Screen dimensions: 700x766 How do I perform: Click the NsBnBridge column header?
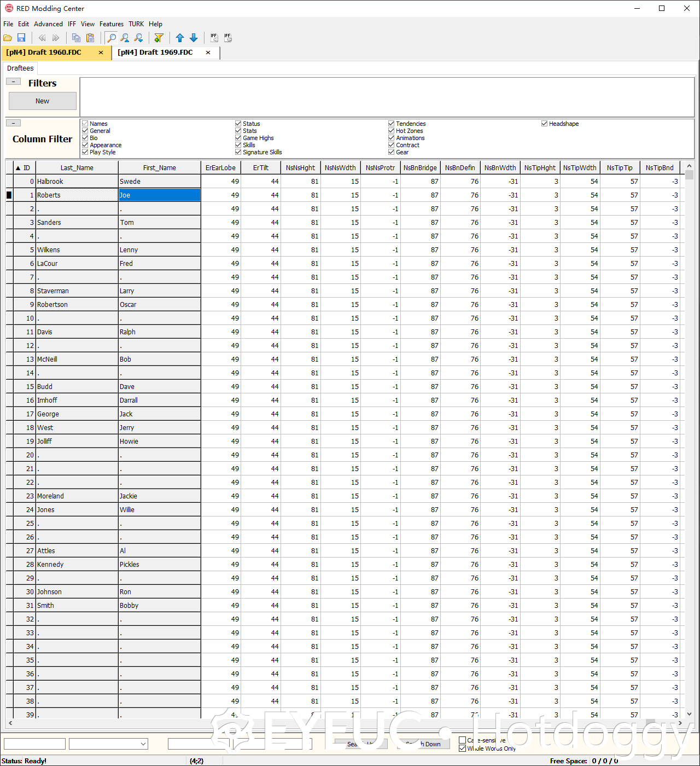click(421, 168)
